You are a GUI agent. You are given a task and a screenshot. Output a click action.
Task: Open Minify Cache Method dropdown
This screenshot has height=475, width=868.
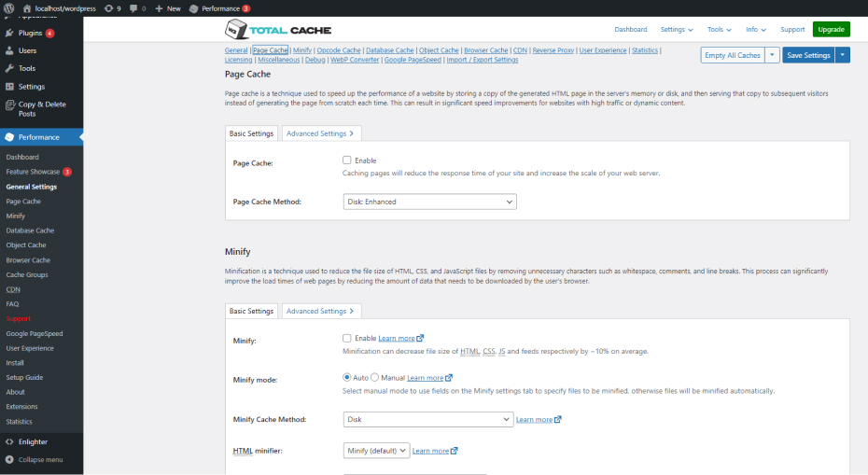427,419
